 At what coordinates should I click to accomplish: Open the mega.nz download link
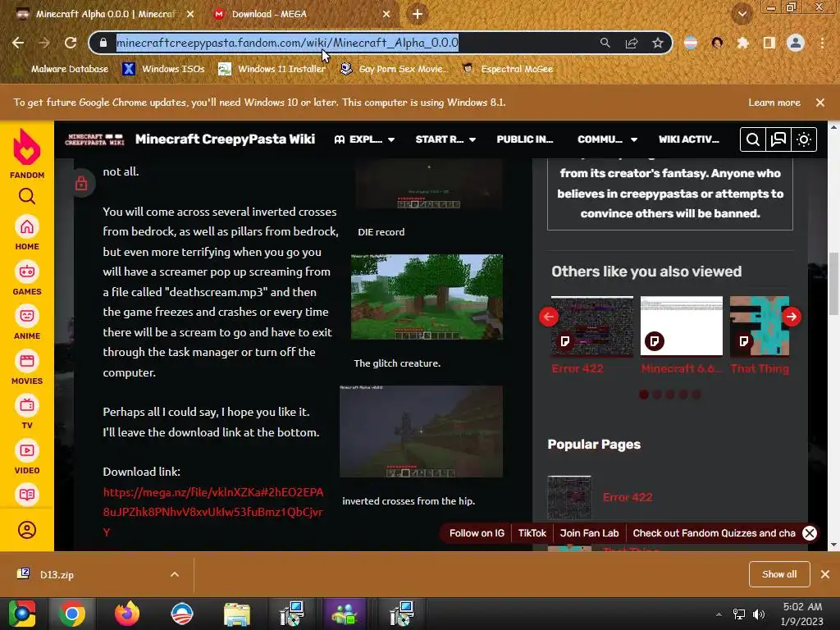pos(213,512)
